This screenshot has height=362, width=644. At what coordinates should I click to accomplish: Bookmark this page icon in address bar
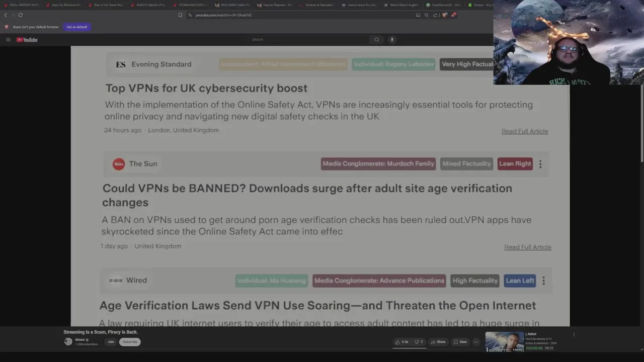pos(180,15)
